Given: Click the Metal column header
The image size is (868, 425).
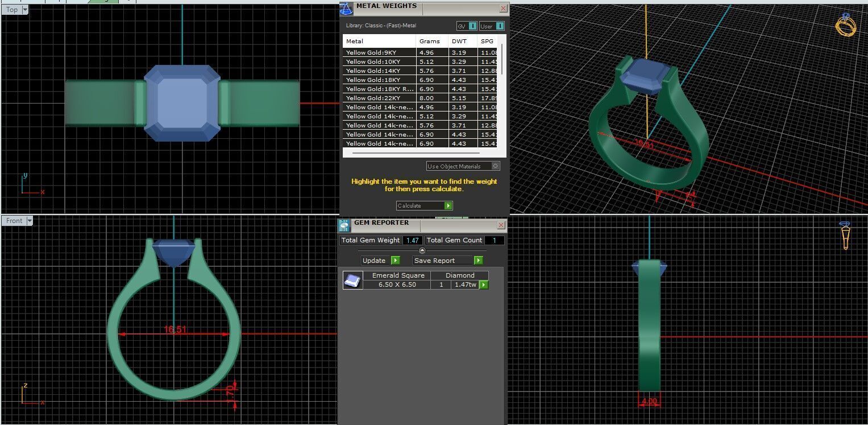Looking at the screenshot, I should click(x=379, y=41).
